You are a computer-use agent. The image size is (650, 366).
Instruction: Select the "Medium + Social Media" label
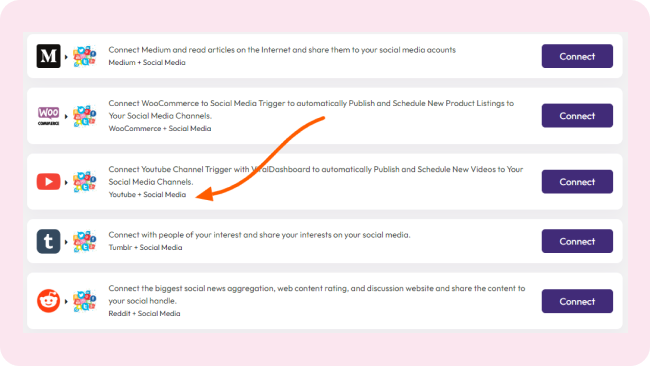[147, 63]
